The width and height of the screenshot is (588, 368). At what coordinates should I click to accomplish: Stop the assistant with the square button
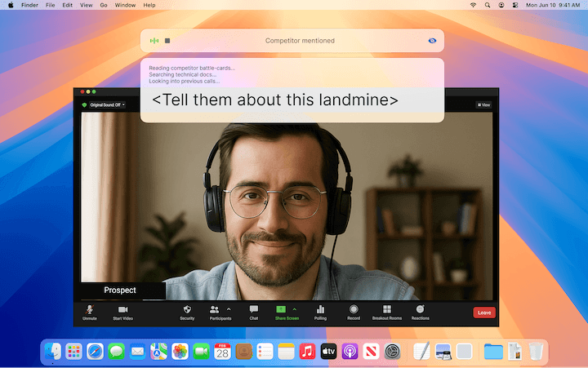167,41
